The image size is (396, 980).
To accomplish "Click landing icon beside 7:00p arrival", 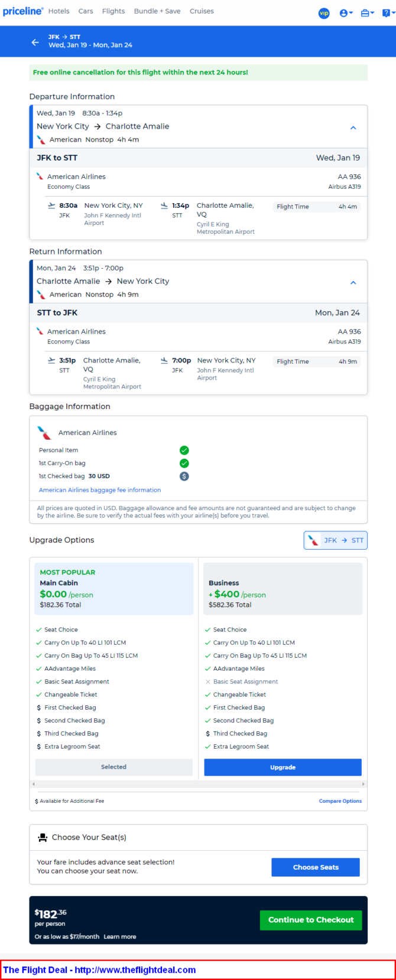I will [164, 360].
